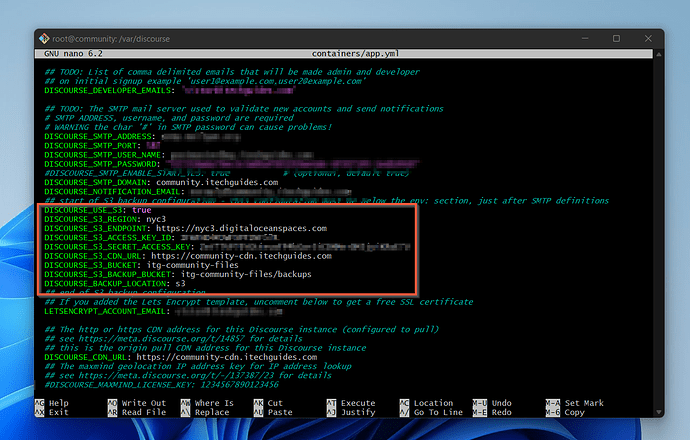
Task: Click the DISCOURSE_CDN_URL value
Action: click(x=227, y=357)
